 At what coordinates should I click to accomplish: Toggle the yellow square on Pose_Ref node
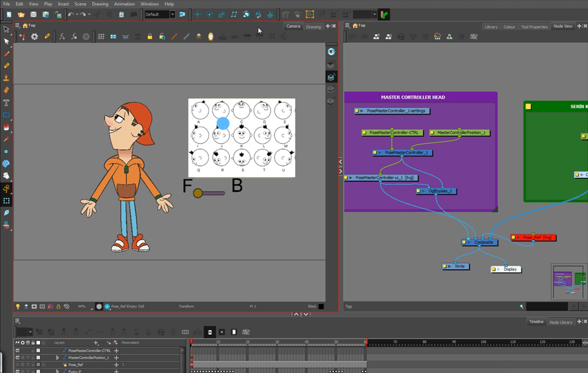tap(515, 238)
